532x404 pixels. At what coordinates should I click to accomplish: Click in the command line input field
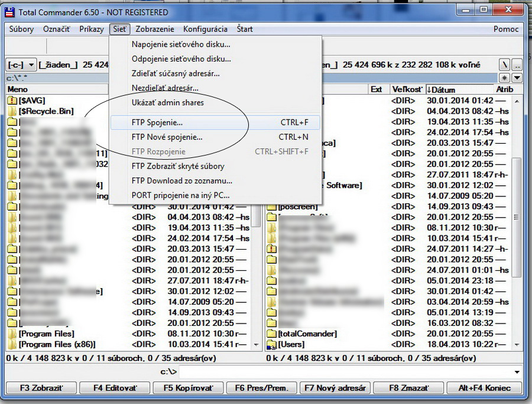click(x=345, y=372)
